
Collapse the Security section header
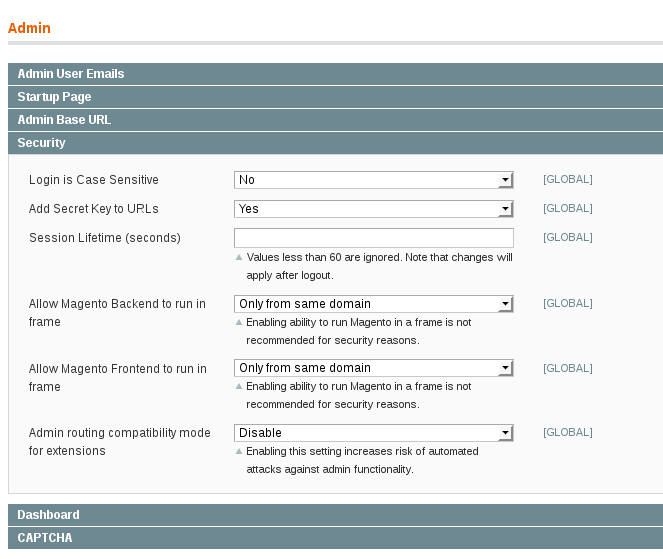pos(335,143)
